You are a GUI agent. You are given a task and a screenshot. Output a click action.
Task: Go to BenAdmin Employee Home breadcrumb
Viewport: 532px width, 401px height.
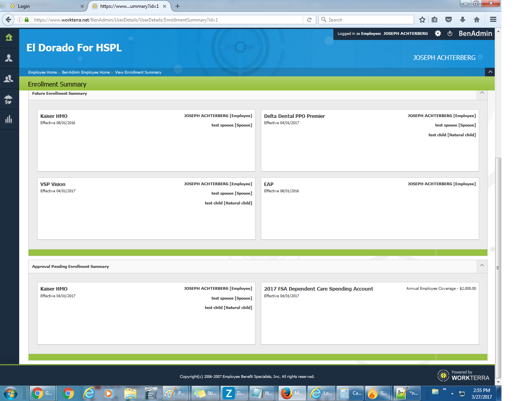[86, 72]
